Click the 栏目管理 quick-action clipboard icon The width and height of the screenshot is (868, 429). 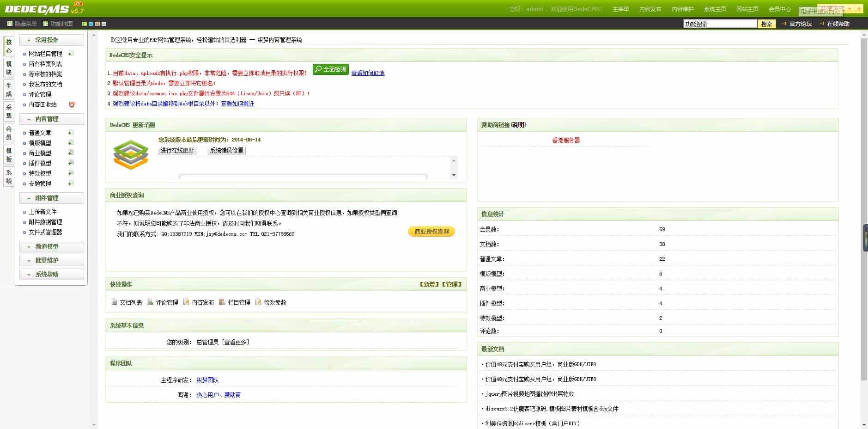coord(222,302)
